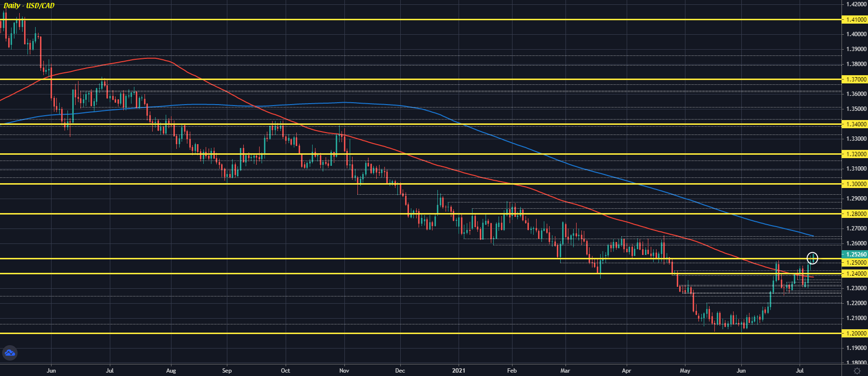Click the 1.40000 price scale value
Viewport: 868px width, 376px height.
(x=856, y=34)
